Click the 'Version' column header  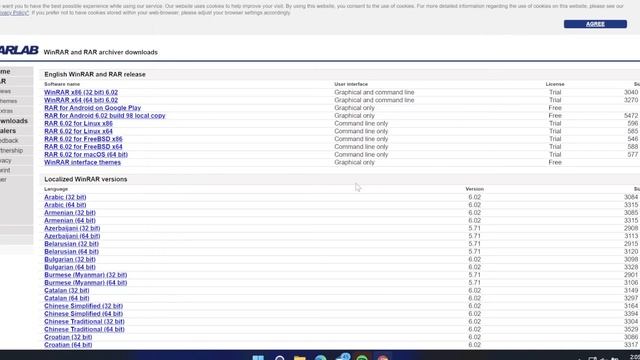pos(474,189)
